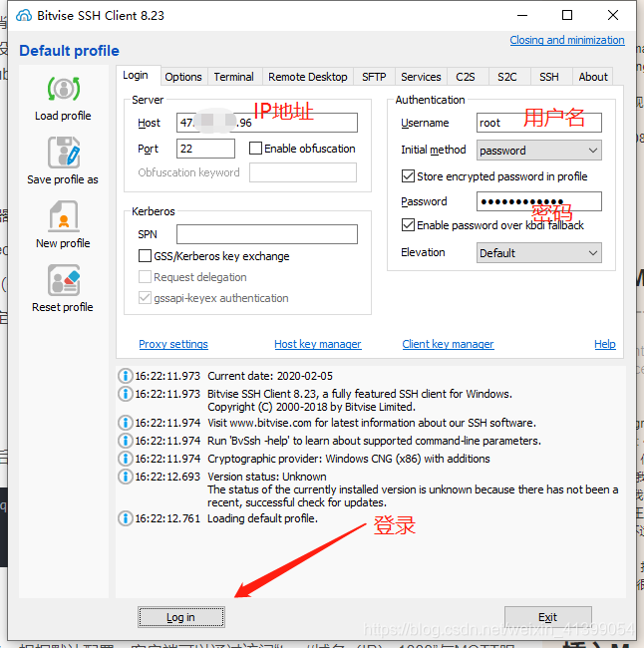
Task: Select the Remote Desktop tab
Action: point(308,77)
